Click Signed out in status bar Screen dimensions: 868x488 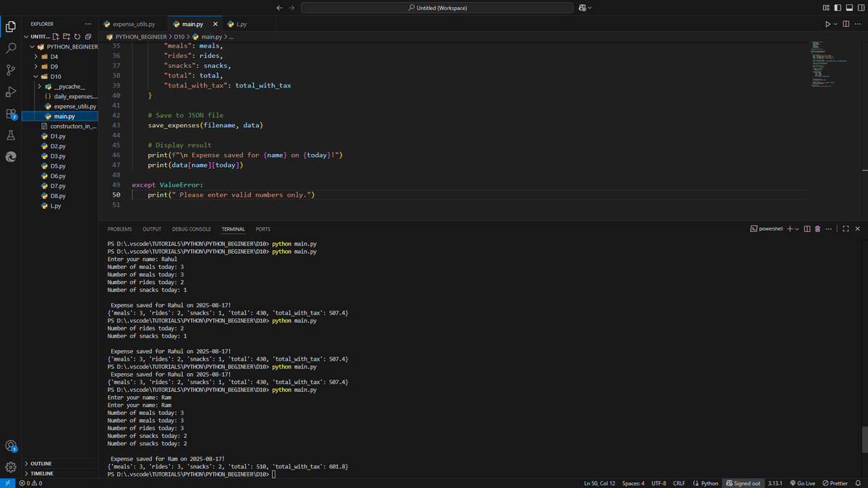(x=744, y=483)
